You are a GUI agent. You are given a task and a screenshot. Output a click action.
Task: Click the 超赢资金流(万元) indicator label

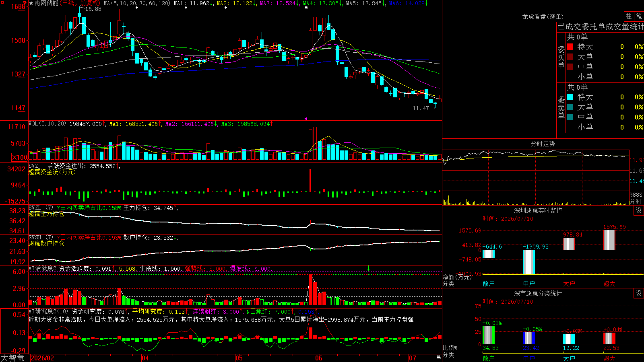(x=52, y=172)
